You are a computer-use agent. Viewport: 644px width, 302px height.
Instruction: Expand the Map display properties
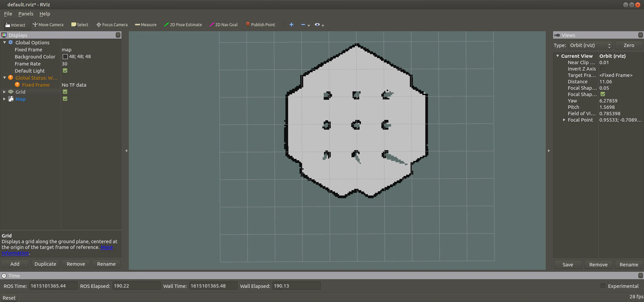pos(4,99)
